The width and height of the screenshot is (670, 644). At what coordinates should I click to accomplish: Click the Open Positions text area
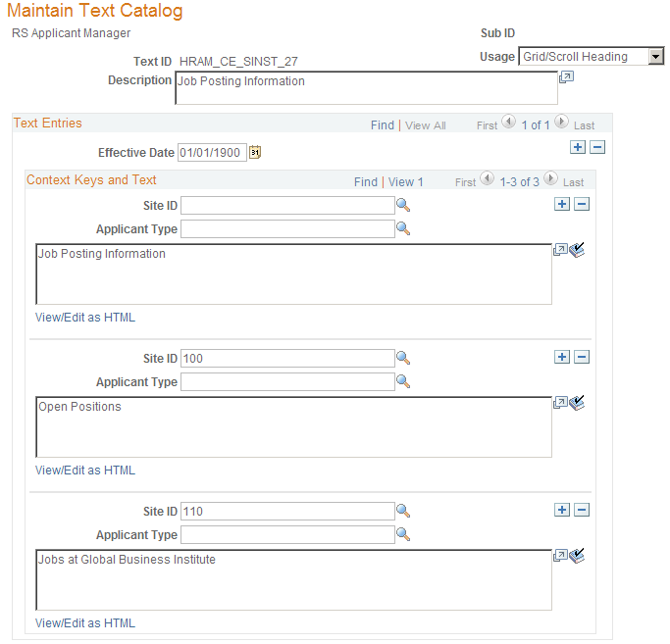[294, 427]
